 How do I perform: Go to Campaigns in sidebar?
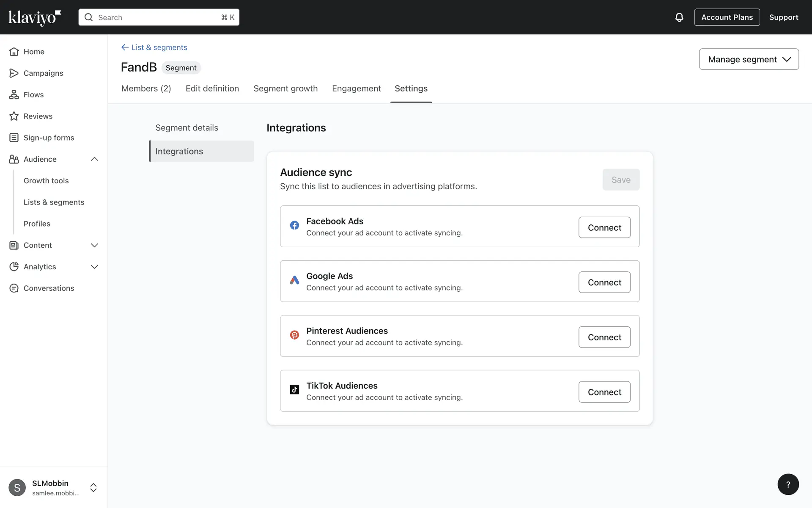point(43,73)
